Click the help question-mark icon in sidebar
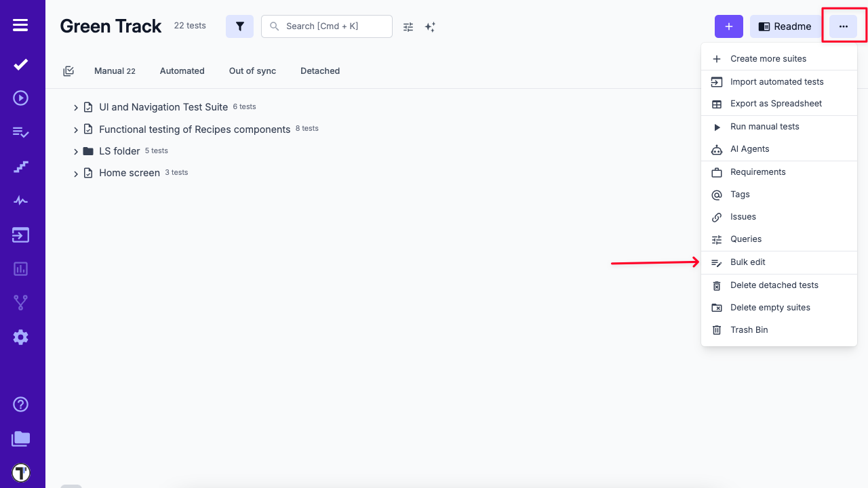868x488 pixels. 20,404
